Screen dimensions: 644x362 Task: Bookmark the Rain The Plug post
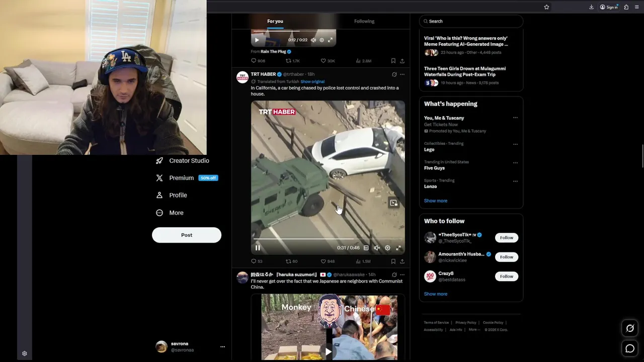click(x=393, y=61)
